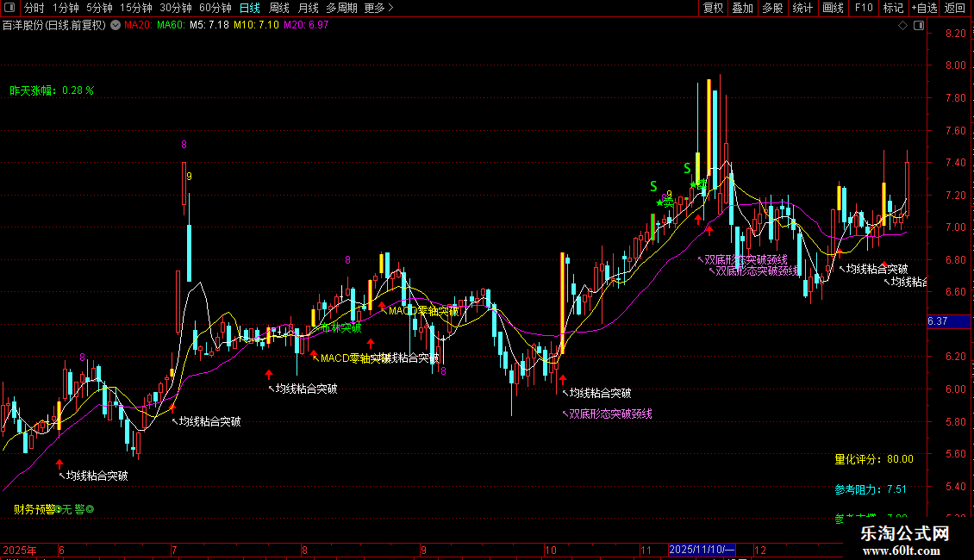974x560 pixels.
Task: Click the 叠加 overlay button
Action: [743, 8]
